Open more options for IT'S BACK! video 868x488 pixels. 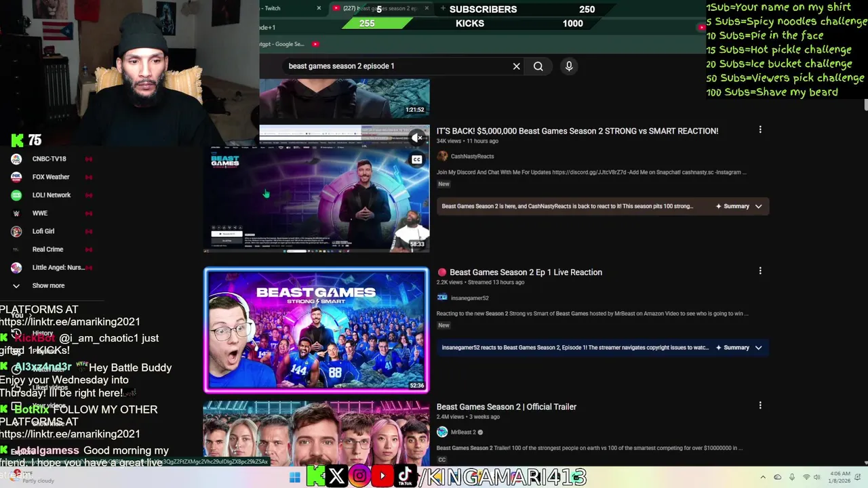(x=760, y=129)
